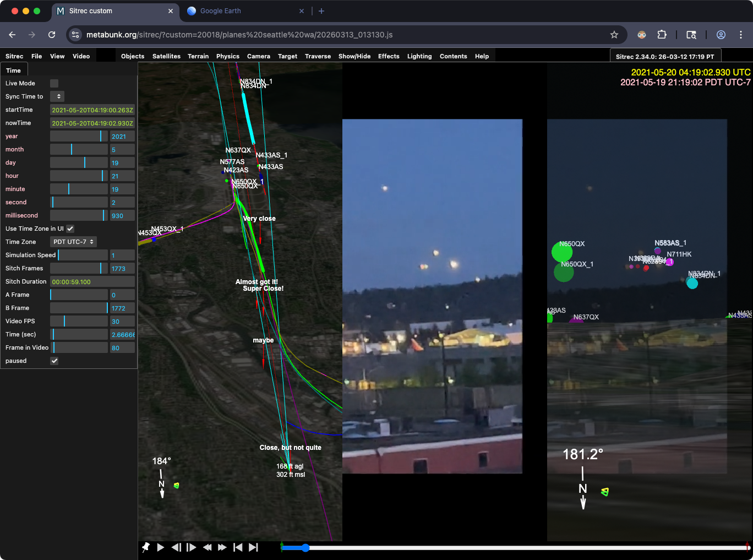The height and width of the screenshot is (560, 753).
Task: Open the Terrain menu
Action: 198,56
